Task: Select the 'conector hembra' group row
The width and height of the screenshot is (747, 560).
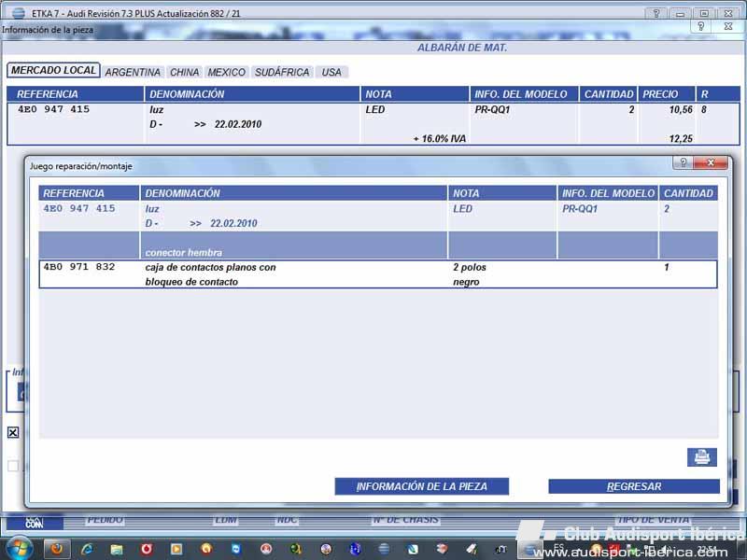Action: coord(378,245)
